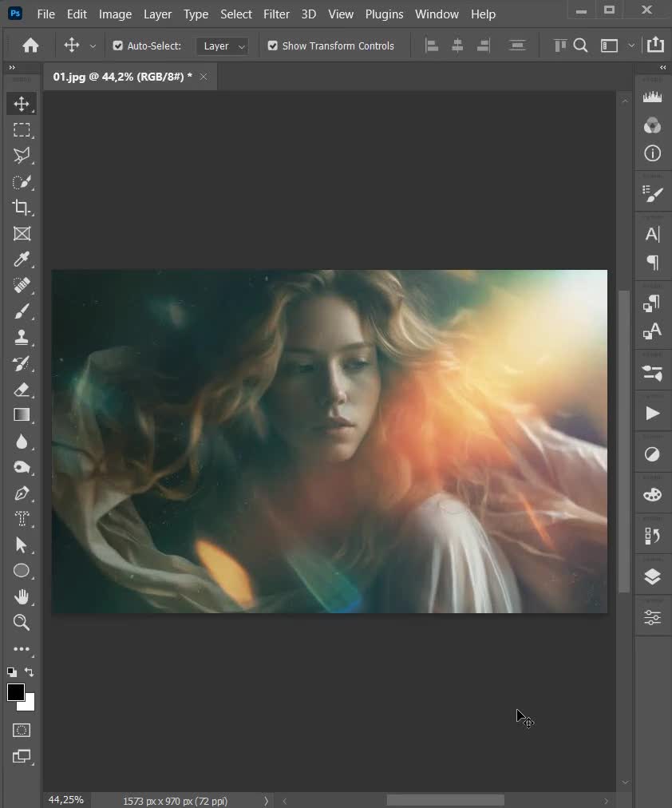Viewport: 672px width, 808px height.
Task: Disable Show Transform Controls
Action: click(272, 46)
